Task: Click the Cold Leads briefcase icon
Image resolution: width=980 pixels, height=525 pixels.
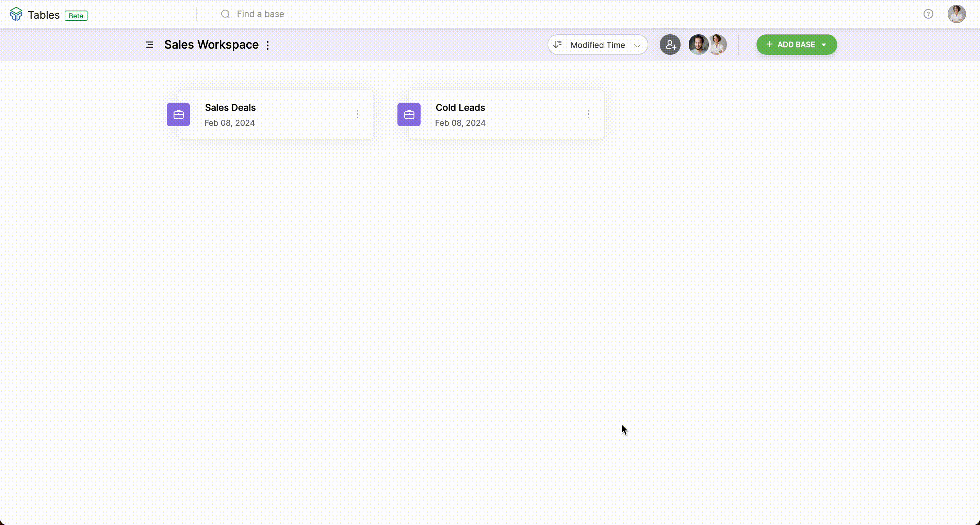Action: pyautogui.click(x=409, y=115)
